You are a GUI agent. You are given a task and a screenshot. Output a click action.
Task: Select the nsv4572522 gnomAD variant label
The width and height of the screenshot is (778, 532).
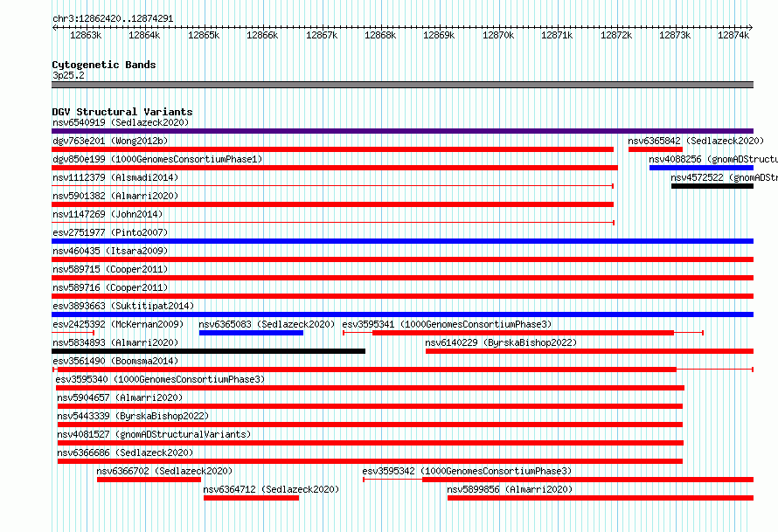click(x=725, y=177)
